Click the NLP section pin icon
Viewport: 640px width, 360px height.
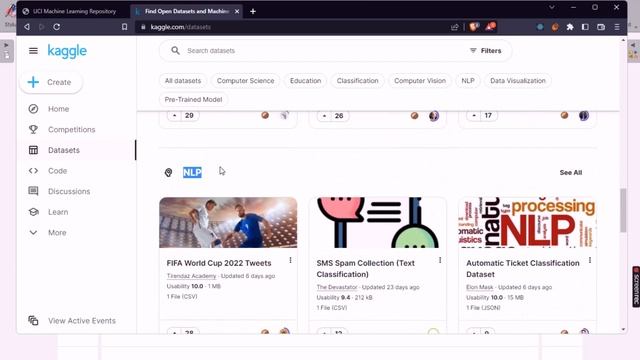point(168,173)
